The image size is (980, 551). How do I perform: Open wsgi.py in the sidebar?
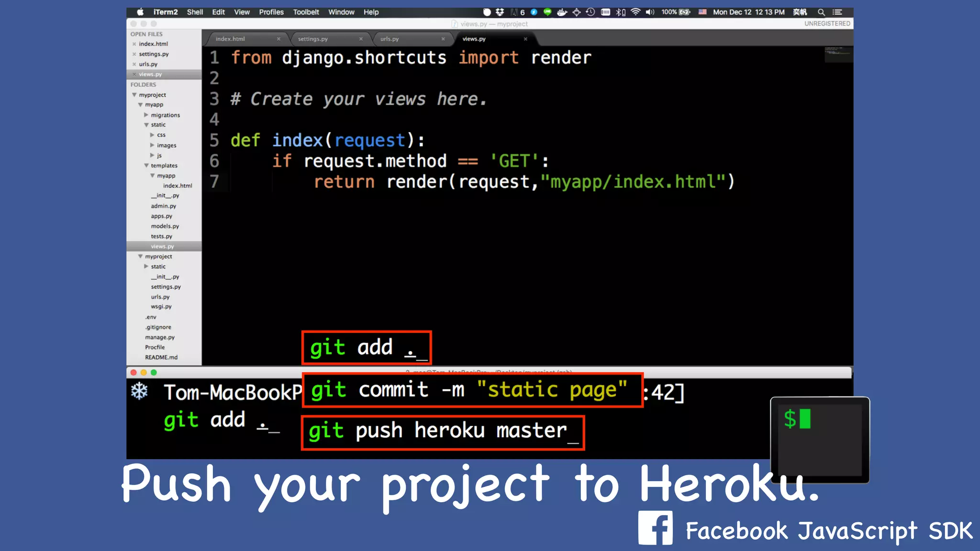(x=161, y=307)
